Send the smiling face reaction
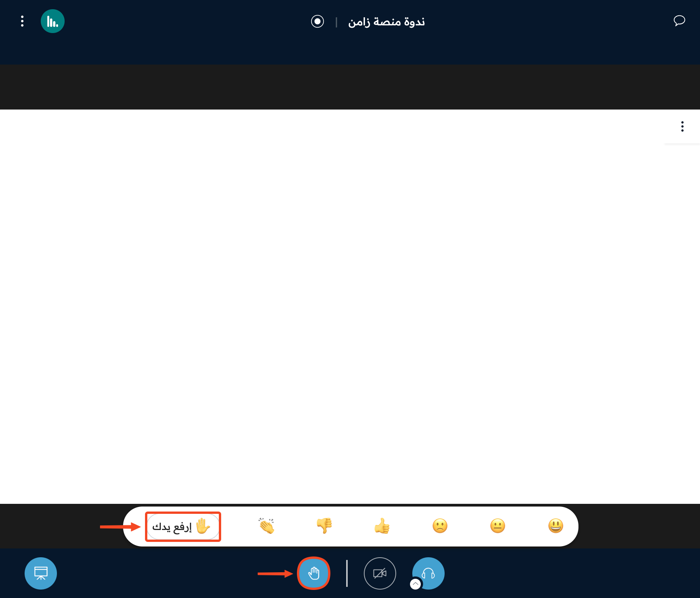The image size is (700, 598). 556,526
